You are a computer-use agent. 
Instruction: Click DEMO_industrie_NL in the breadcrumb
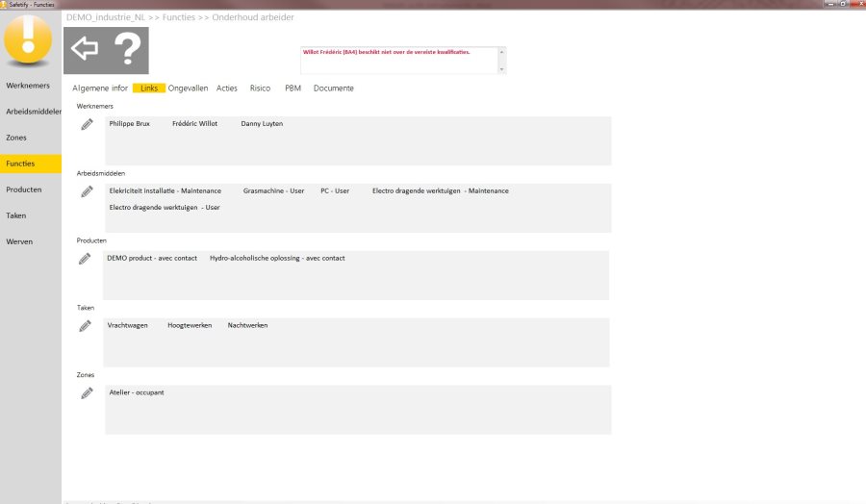pos(106,17)
